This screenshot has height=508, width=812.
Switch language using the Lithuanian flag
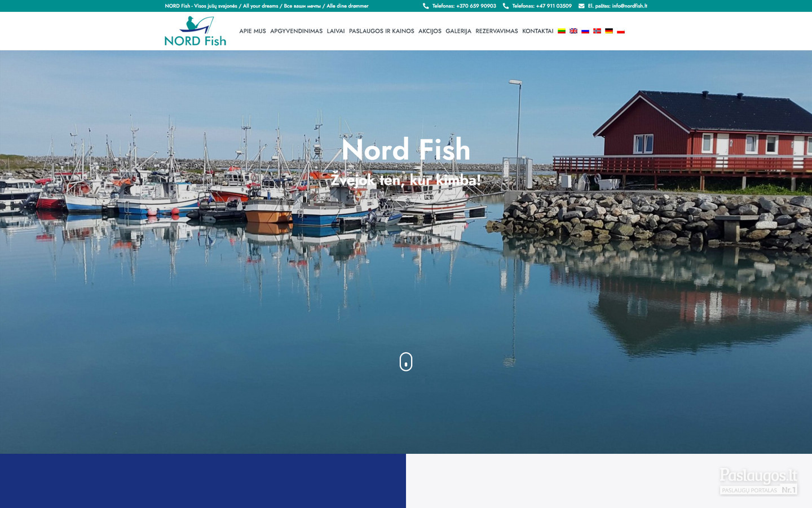(x=562, y=31)
